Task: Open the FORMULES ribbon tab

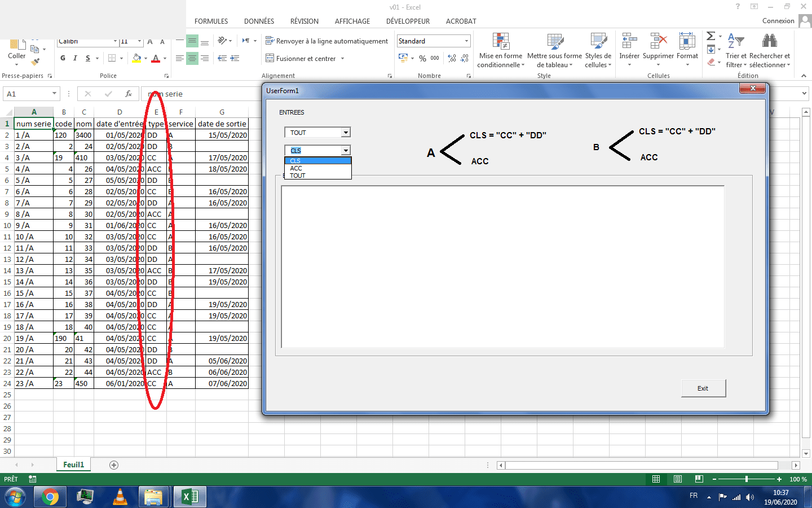Action: 211,21
